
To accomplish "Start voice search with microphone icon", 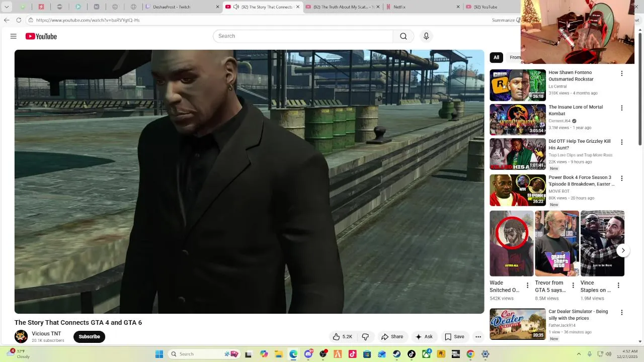I will tap(426, 36).
